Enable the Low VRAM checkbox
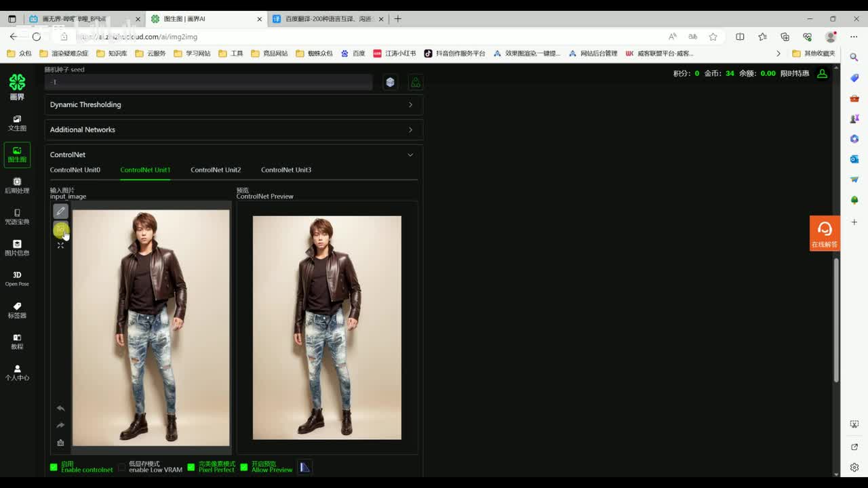The width and height of the screenshot is (868, 488). [122, 467]
